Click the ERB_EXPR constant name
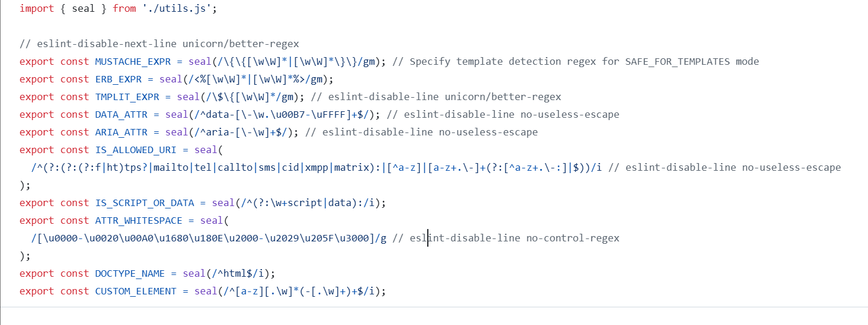Screen dimensions: 868x325 click(x=118, y=79)
